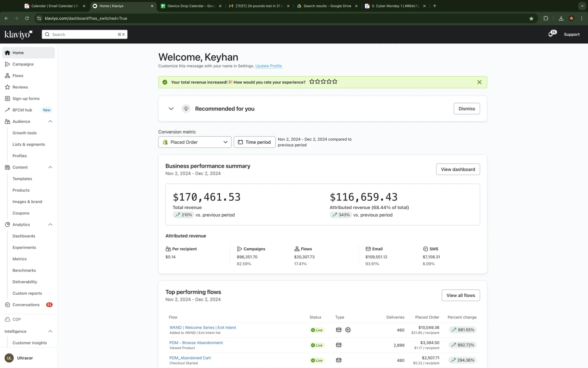Click email icon in Browse Abandonment row
Screen dimensions: 588x368
click(338, 345)
